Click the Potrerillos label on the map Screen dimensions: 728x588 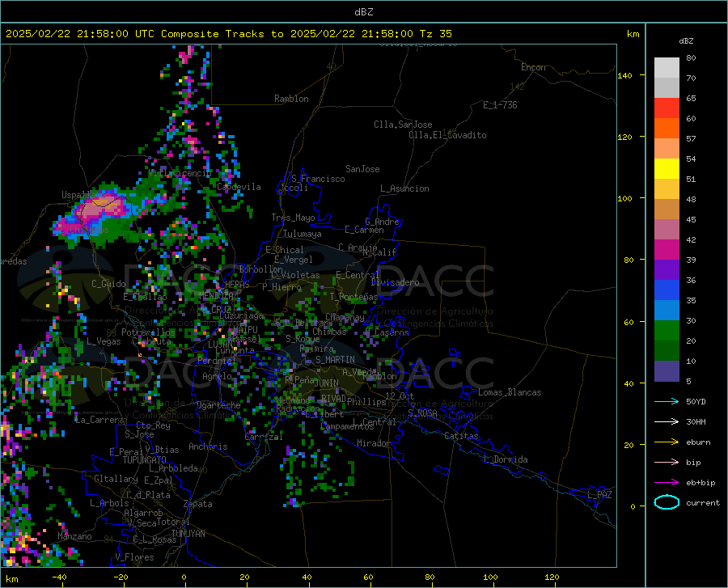point(148,332)
